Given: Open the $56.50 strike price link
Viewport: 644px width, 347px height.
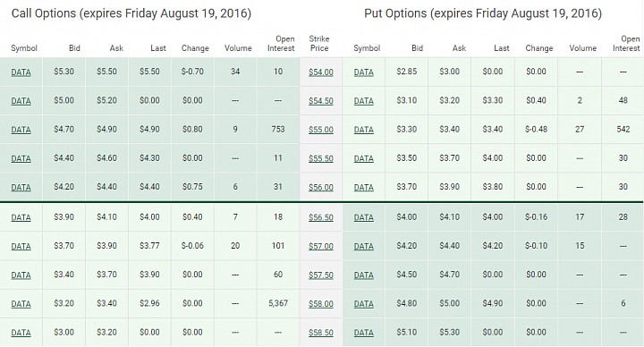Looking at the screenshot, I should coord(321,217).
